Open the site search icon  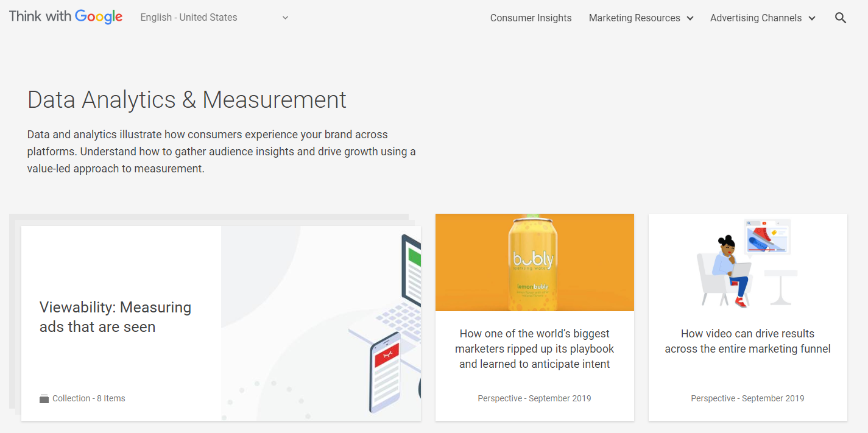pos(841,18)
